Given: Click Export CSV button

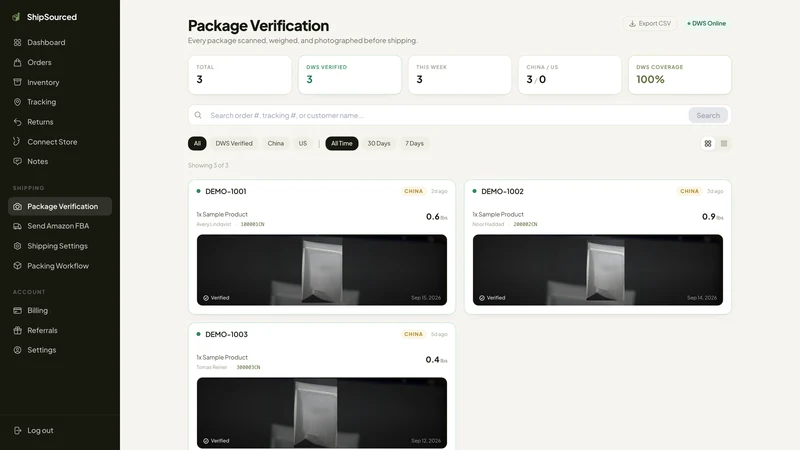Looking at the screenshot, I should click(x=649, y=23).
